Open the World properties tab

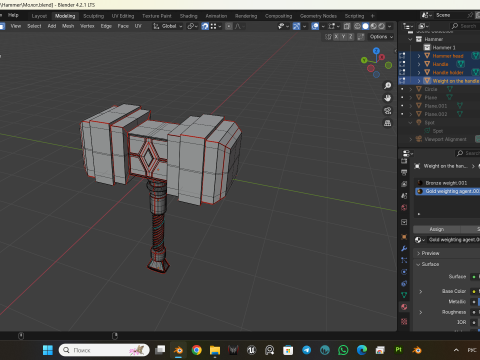tap(404, 208)
